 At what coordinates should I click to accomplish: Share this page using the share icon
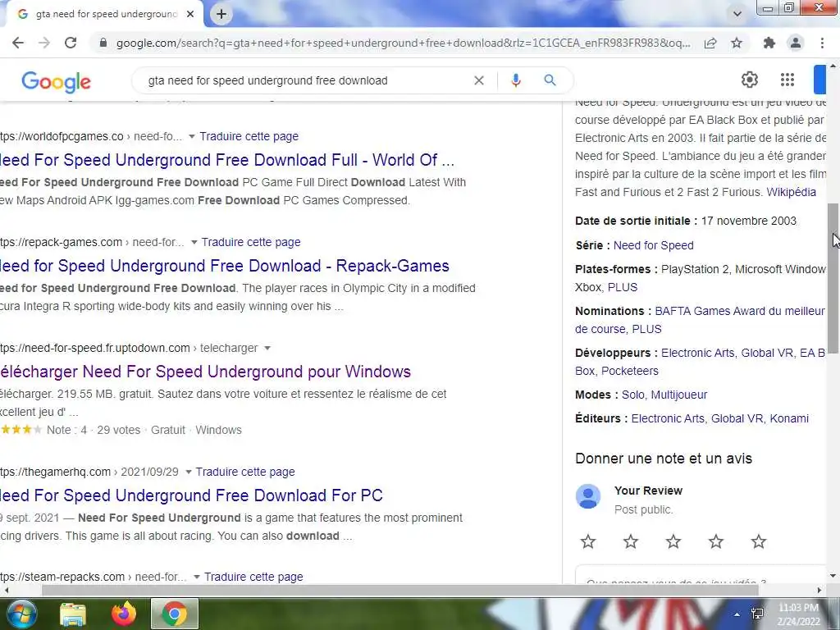coord(710,43)
